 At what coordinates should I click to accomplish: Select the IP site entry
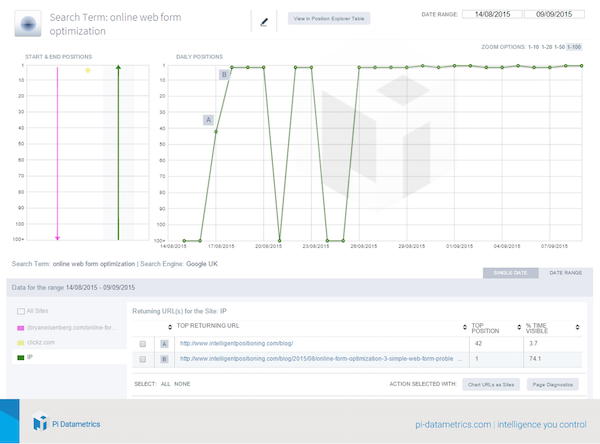[30, 357]
